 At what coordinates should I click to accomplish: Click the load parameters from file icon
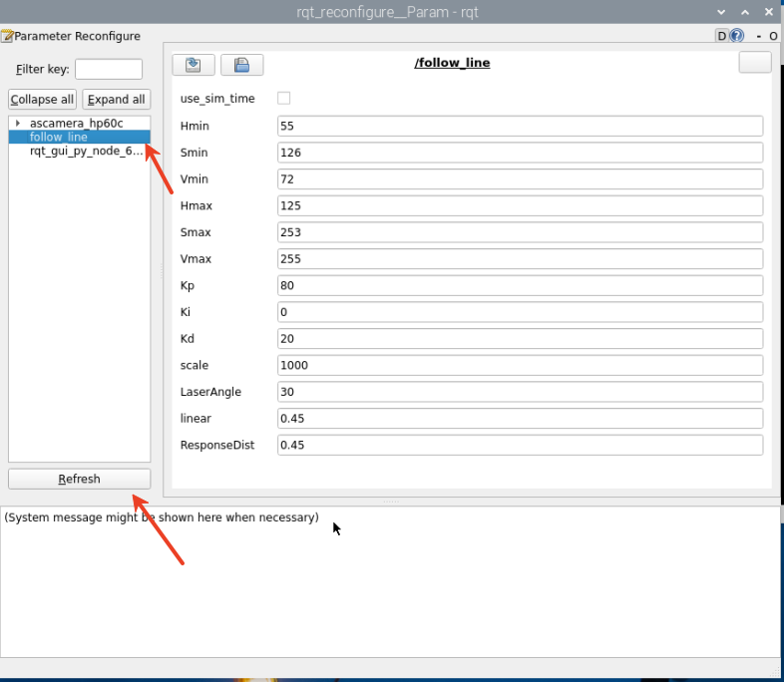click(194, 65)
